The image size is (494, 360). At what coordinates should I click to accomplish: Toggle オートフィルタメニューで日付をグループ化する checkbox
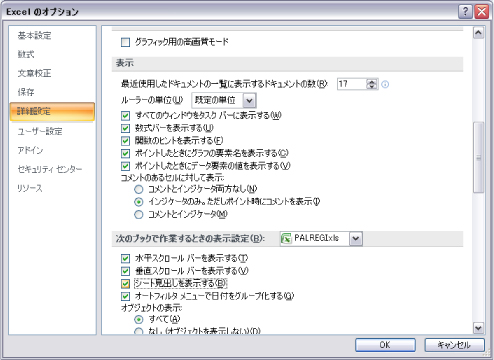pyautogui.click(x=125, y=296)
